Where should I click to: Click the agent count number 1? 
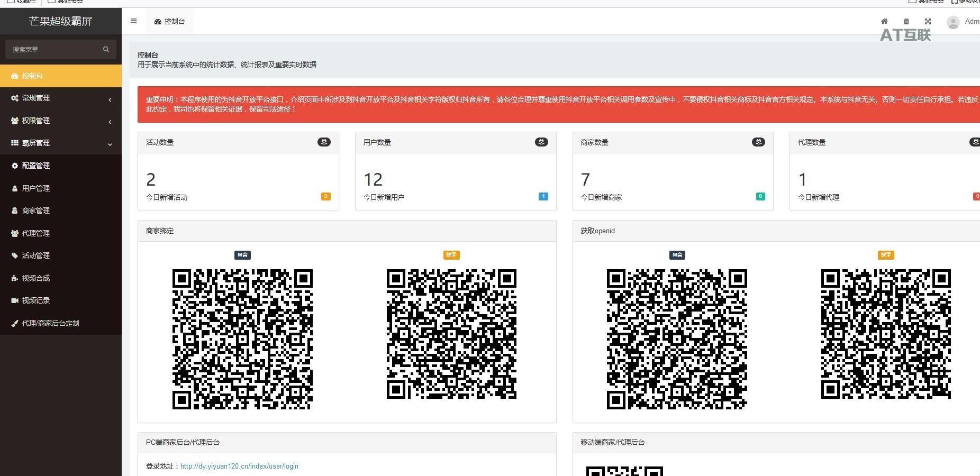pyautogui.click(x=803, y=180)
